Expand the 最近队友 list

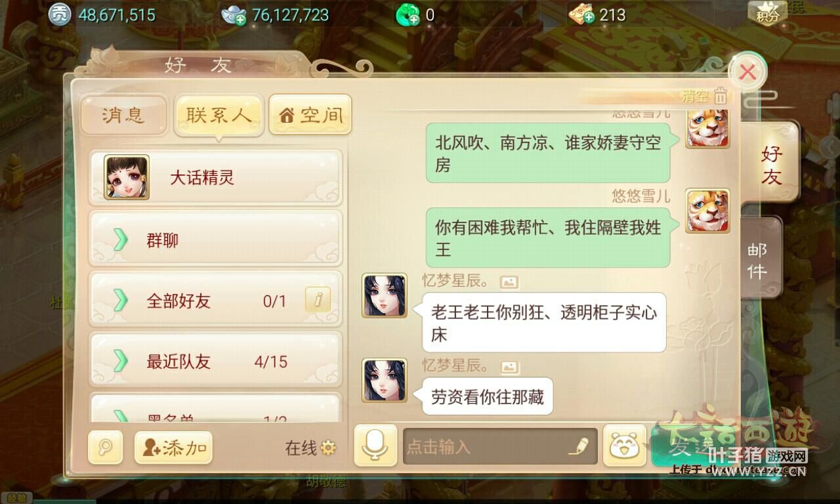[x=215, y=361]
